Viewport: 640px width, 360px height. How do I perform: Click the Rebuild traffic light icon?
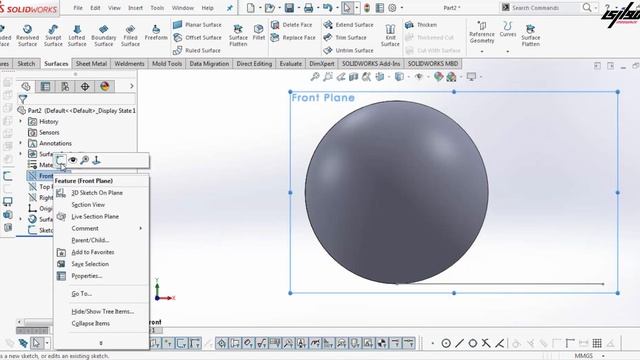pos(367,8)
